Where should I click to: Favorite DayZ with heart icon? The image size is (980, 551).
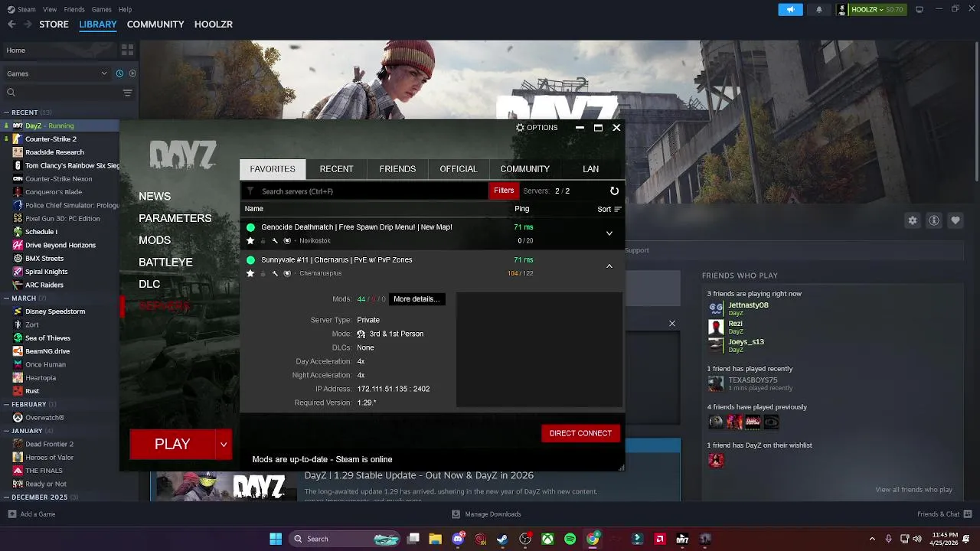coord(955,220)
